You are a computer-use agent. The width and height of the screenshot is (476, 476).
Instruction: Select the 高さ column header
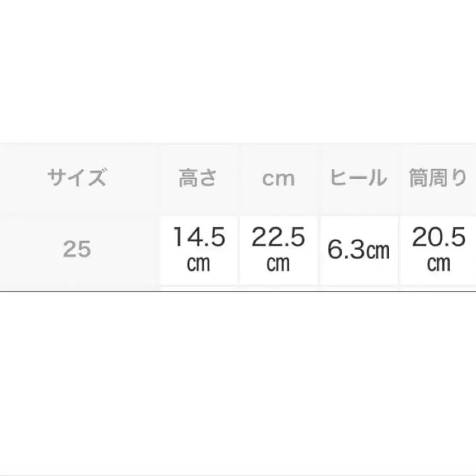pos(198,178)
